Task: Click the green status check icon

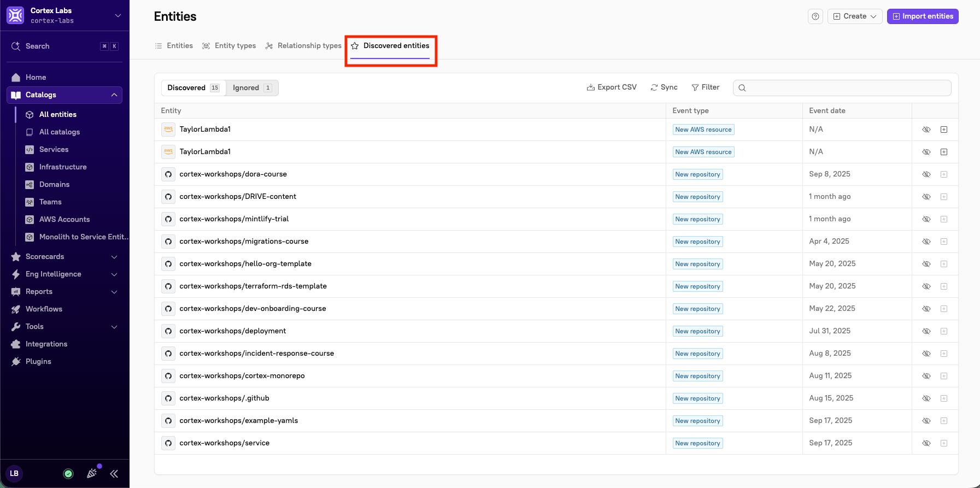Action: [68, 474]
